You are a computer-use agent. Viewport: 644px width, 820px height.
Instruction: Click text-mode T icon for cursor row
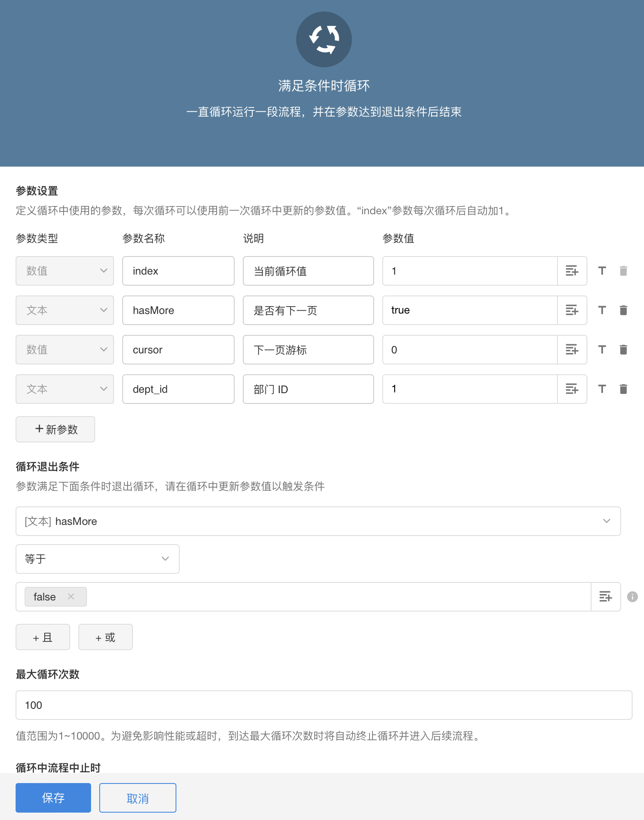click(x=602, y=350)
